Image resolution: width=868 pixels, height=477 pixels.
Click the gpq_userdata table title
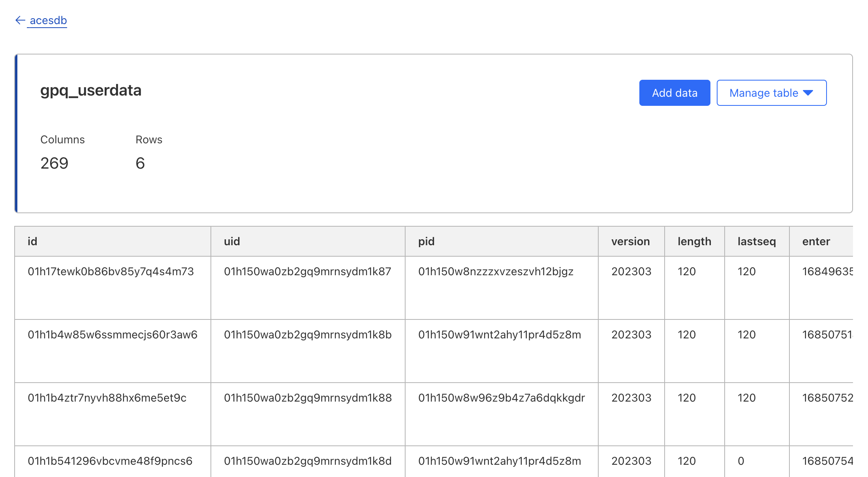[91, 90]
